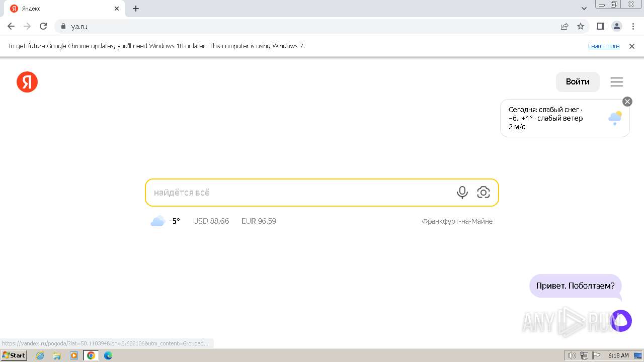This screenshot has height=362, width=644.
Task: Open the network tray icon
Action: [584, 355]
